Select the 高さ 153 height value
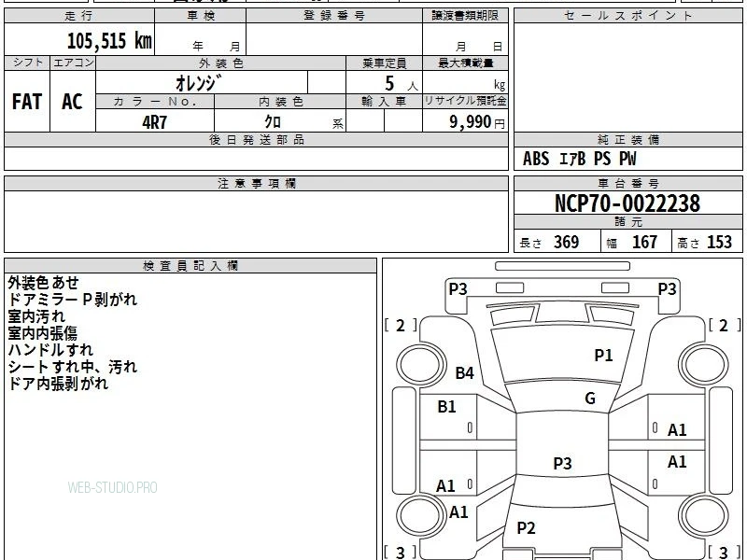 704,243
